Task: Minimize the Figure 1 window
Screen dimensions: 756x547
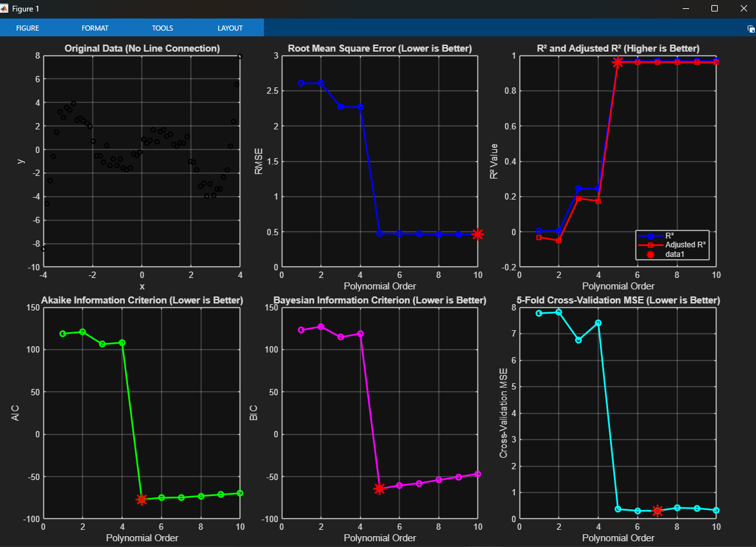Action: [x=686, y=9]
